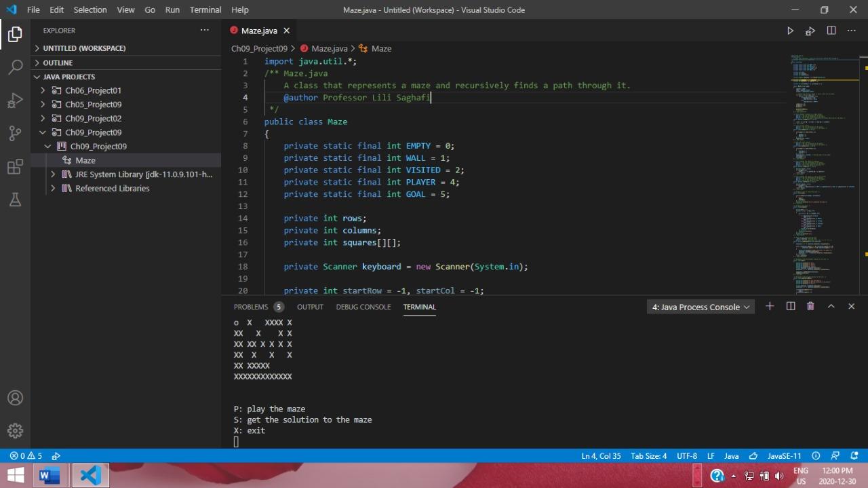The width and height of the screenshot is (868, 488).
Task: Split the editor to the right
Action: click(x=831, y=31)
